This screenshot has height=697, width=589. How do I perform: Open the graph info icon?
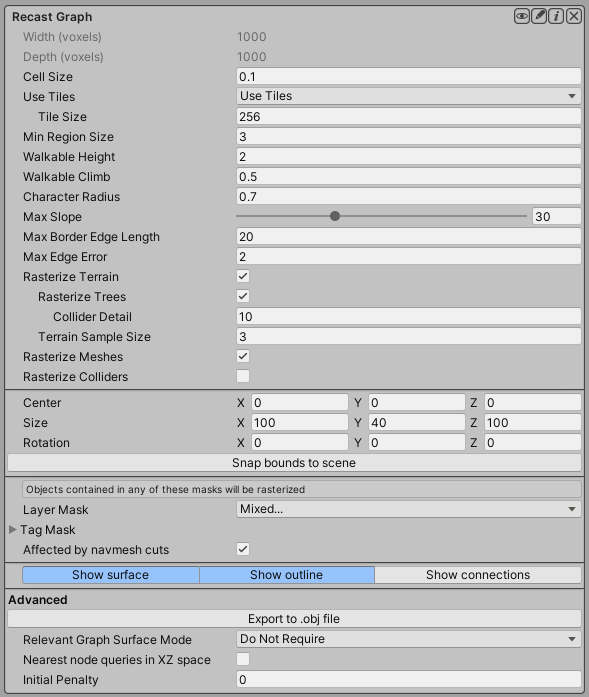point(556,16)
